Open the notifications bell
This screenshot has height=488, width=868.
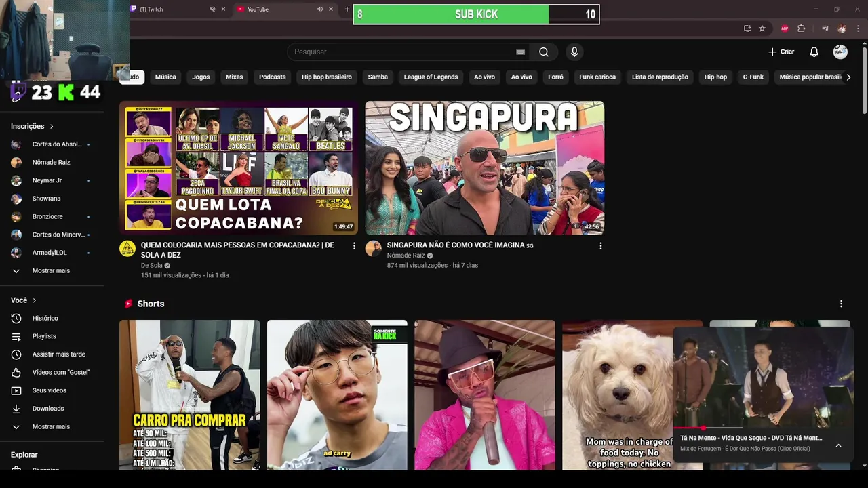814,52
